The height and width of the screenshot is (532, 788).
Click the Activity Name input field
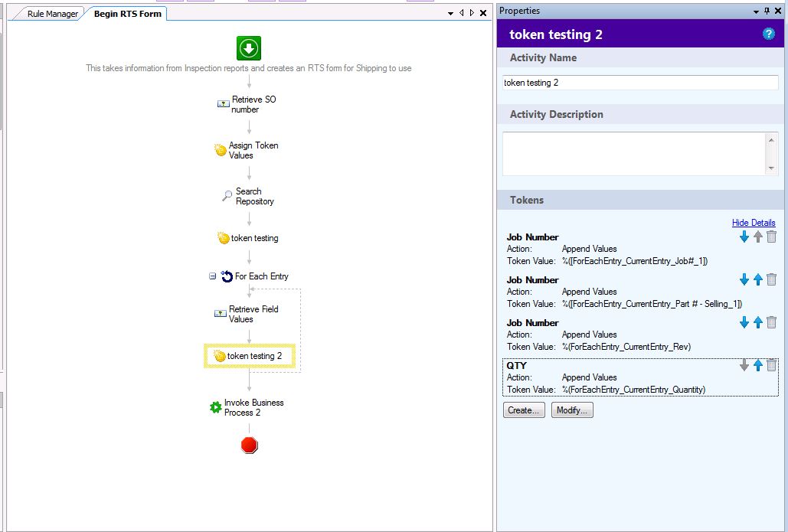[639, 83]
